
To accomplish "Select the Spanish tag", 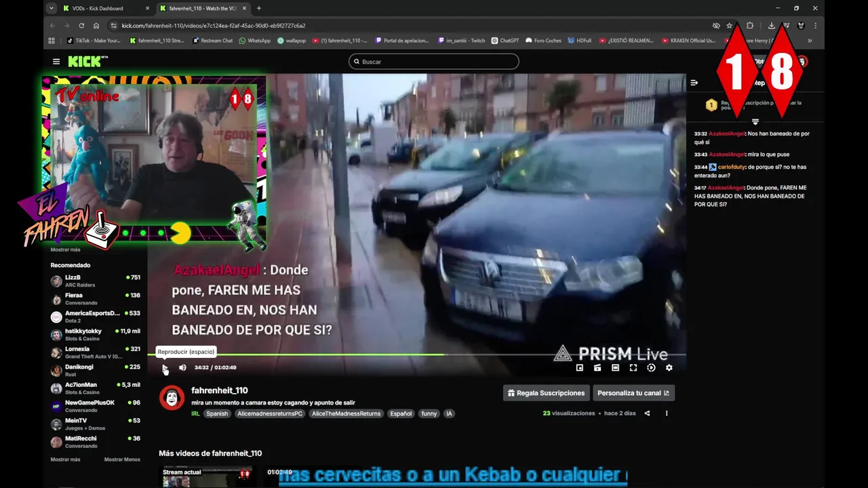I will point(217,413).
